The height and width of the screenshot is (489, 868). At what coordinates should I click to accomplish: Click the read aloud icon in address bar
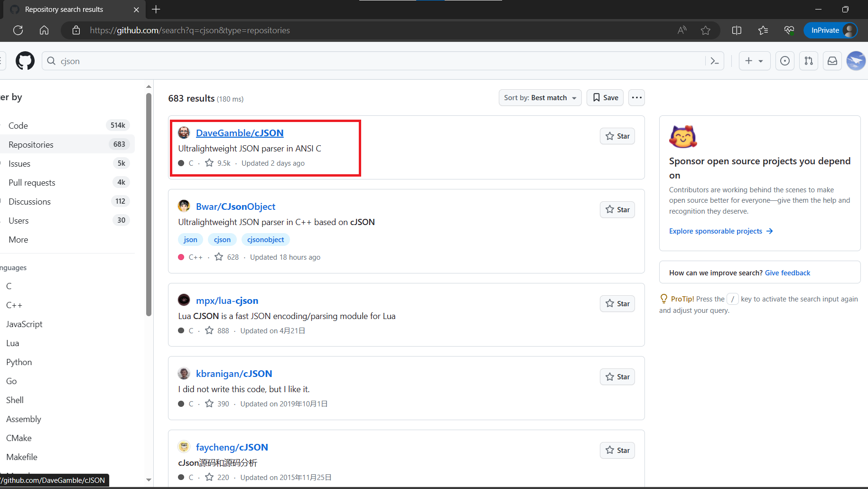tap(682, 30)
